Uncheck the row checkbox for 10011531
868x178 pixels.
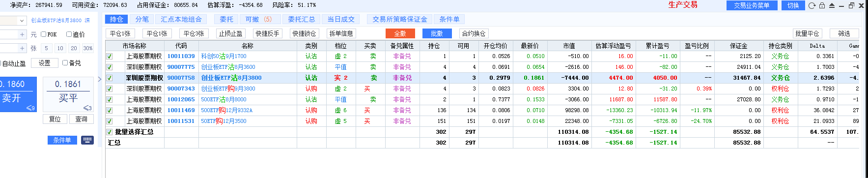coord(110,121)
